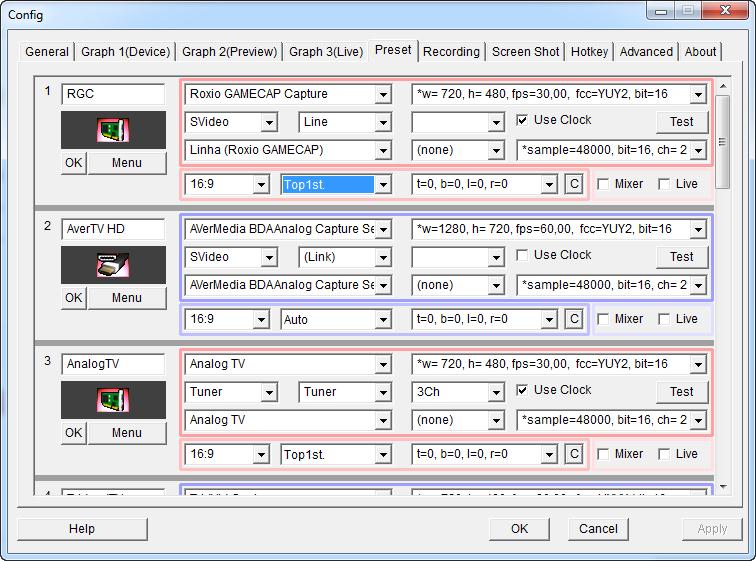Open the Menu button under preset AnalogTV
The height and width of the screenshot is (561, 756).
(x=127, y=433)
